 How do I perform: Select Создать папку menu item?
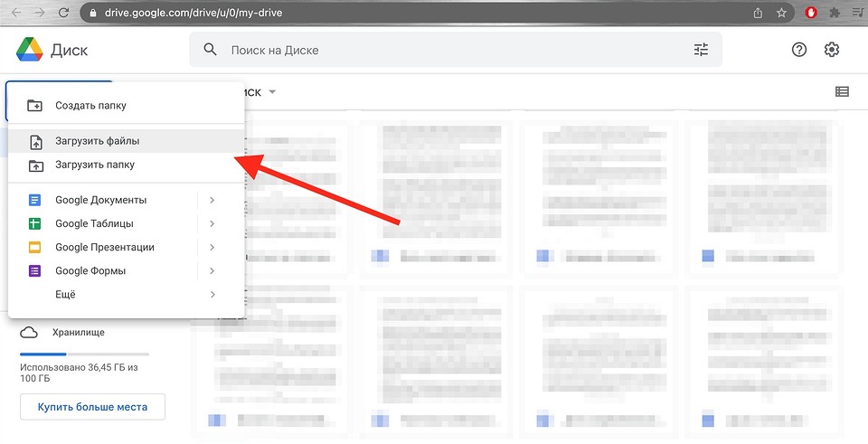90,106
